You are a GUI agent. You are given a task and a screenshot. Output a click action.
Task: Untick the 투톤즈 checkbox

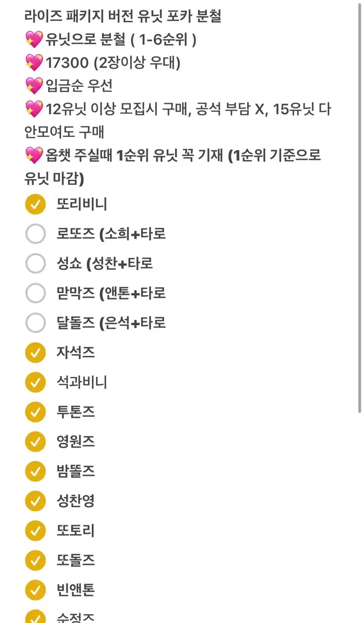point(35,412)
